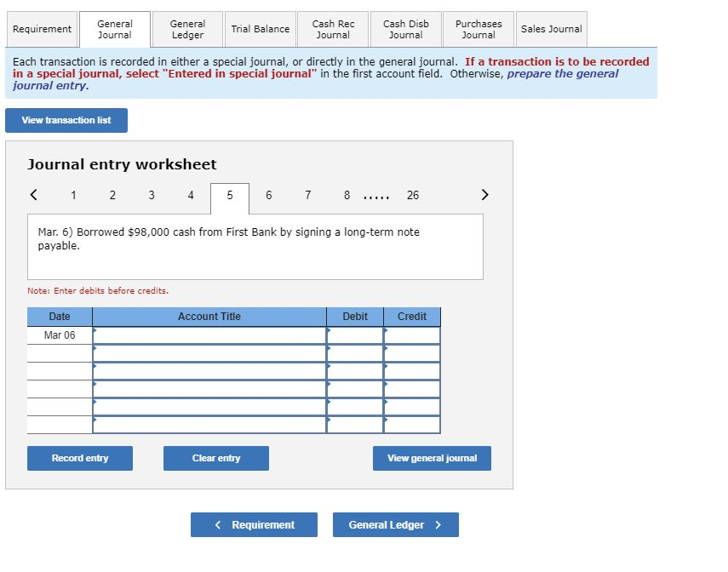Open the transaction list

66,120
